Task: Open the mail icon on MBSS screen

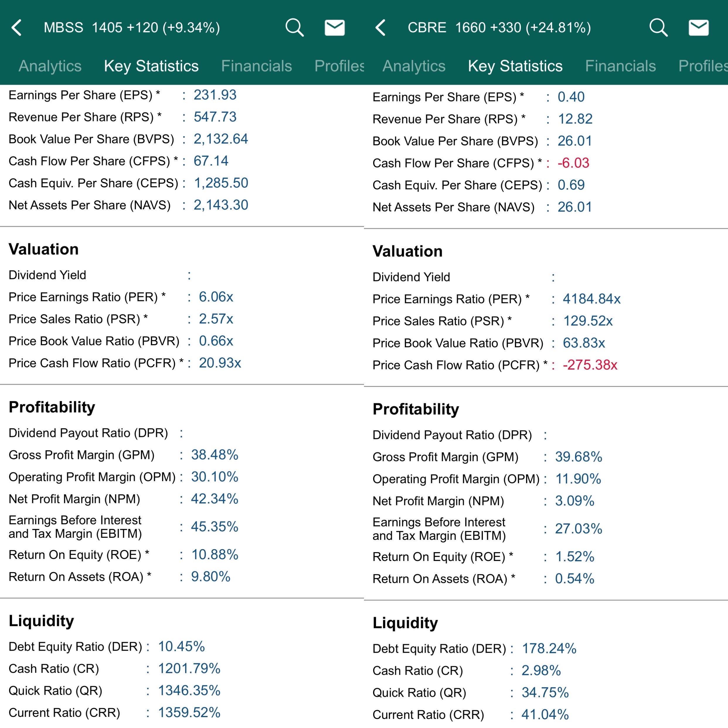Action: click(x=335, y=28)
